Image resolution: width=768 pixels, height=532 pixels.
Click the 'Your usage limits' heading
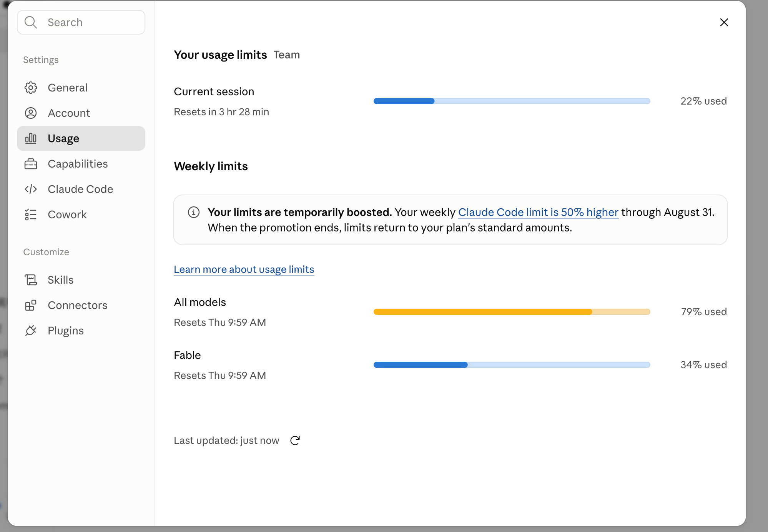[x=220, y=55]
